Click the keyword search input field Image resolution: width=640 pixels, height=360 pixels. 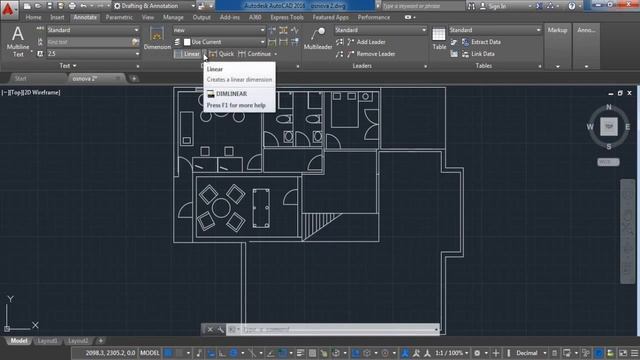pyautogui.click(x=423, y=6)
